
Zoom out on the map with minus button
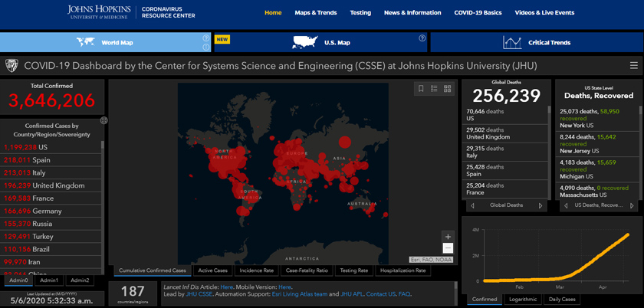tap(448, 248)
